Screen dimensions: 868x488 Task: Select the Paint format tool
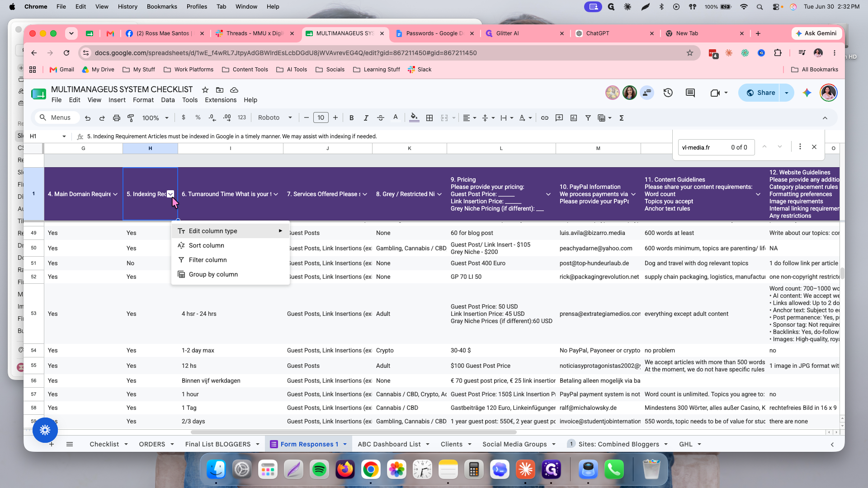click(x=131, y=118)
